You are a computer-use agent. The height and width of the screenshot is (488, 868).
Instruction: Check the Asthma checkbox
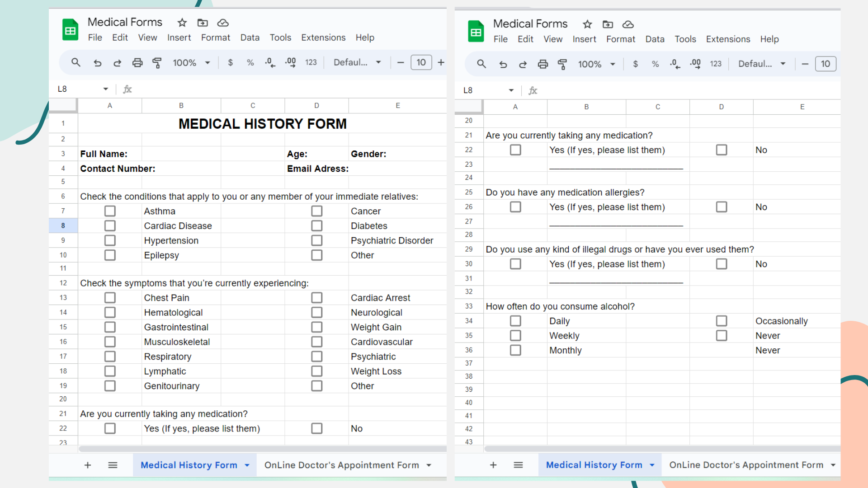(110, 211)
